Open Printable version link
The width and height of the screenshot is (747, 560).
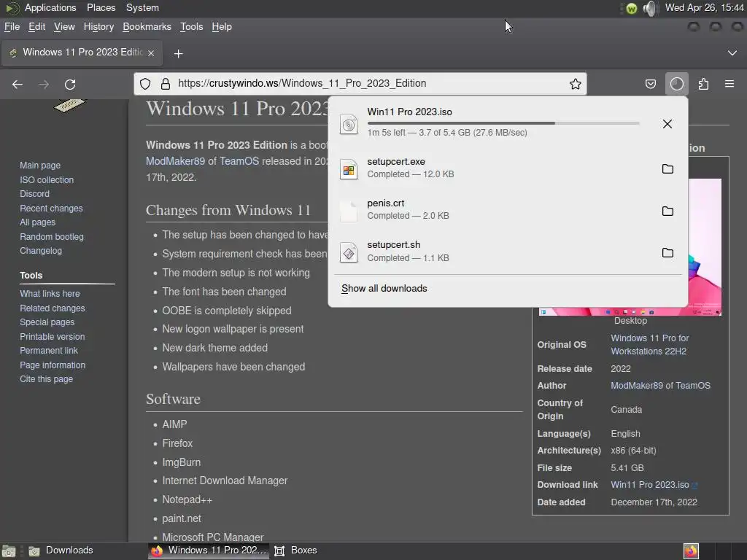point(52,337)
